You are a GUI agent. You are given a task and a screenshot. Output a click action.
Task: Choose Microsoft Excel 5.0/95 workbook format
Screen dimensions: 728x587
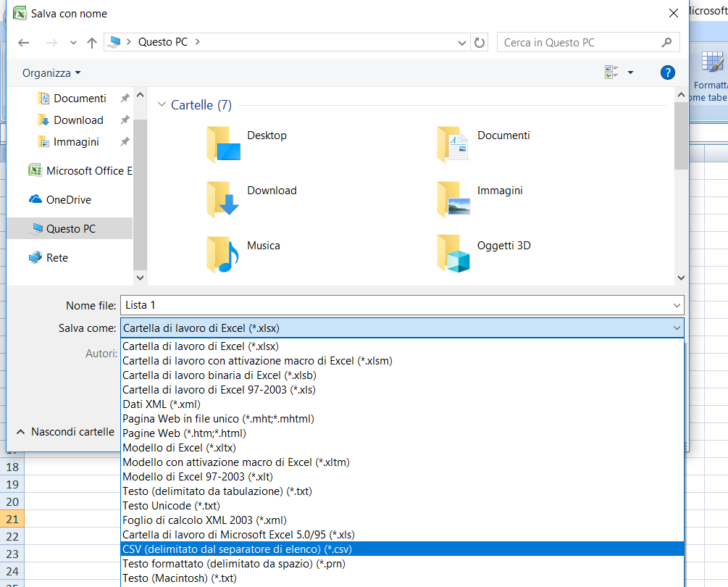(402, 535)
